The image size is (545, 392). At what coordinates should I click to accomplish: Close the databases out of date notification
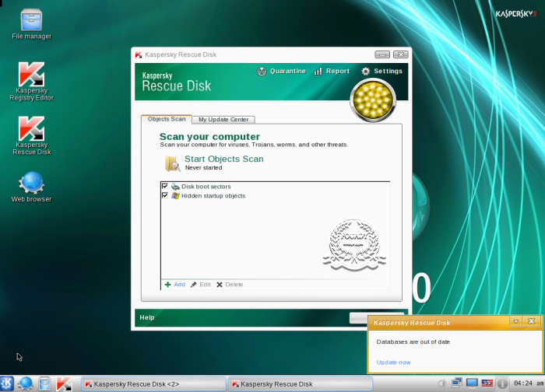coord(531,321)
